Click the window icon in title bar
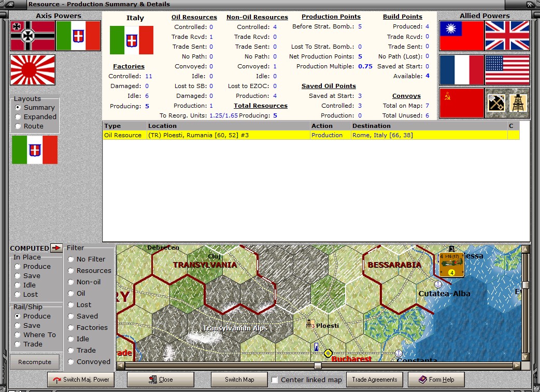The height and width of the screenshot is (392, 540). pos(10,5)
